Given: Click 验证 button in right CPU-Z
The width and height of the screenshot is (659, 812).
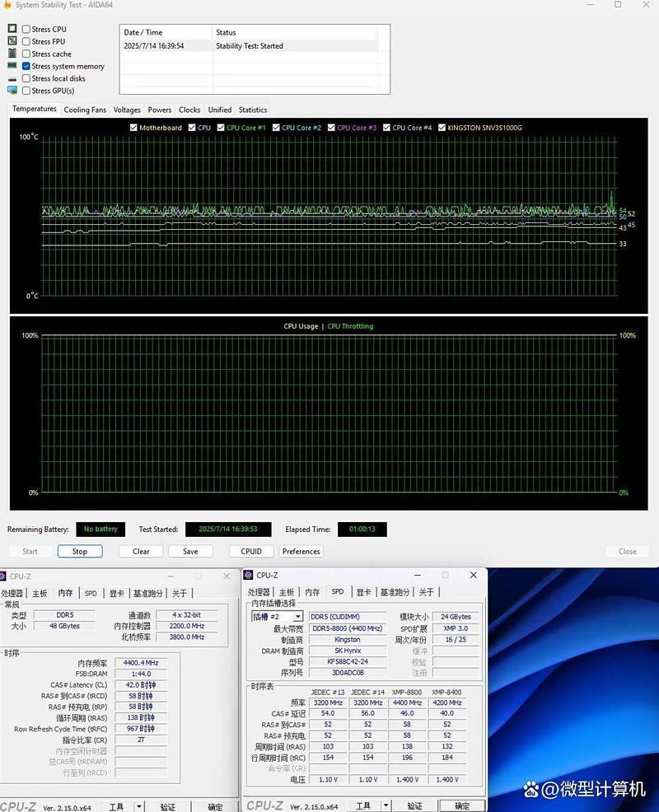Looking at the screenshot, I should pos(414,805).
